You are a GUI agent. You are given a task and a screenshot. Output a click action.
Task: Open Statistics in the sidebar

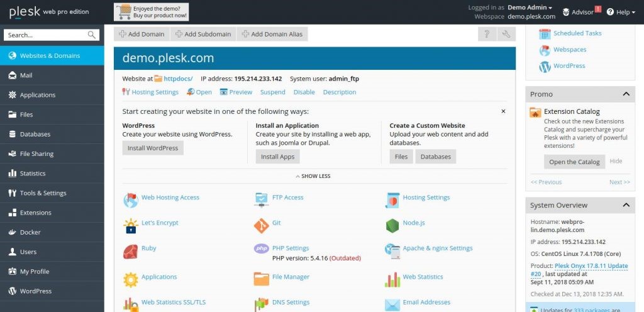coord(52,173)
